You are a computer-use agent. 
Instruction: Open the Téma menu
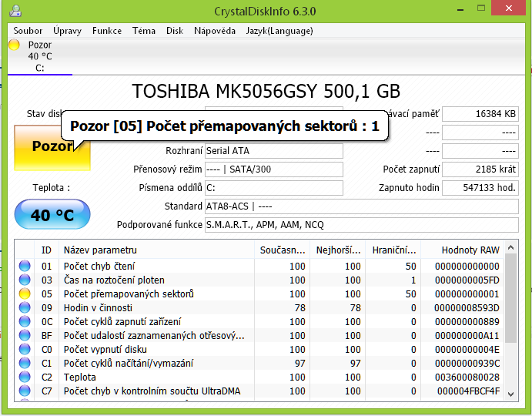click(143, 31)
